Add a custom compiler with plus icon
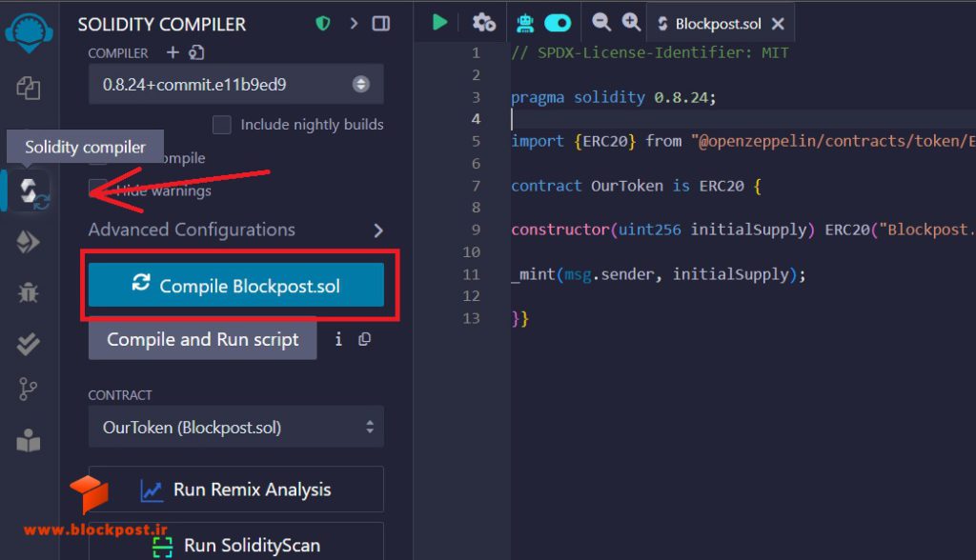 pyautogui.click(x=173, y=52)
